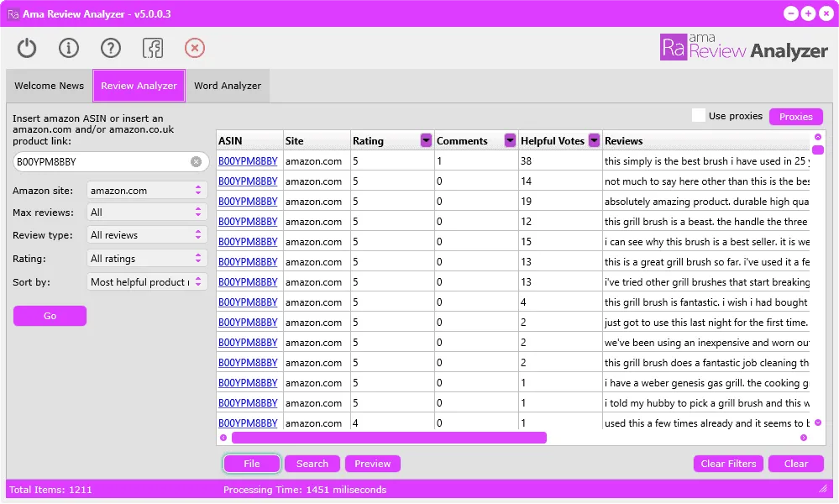Click the red circled X icon
The image size is (839, 504).
pos(195,48)
